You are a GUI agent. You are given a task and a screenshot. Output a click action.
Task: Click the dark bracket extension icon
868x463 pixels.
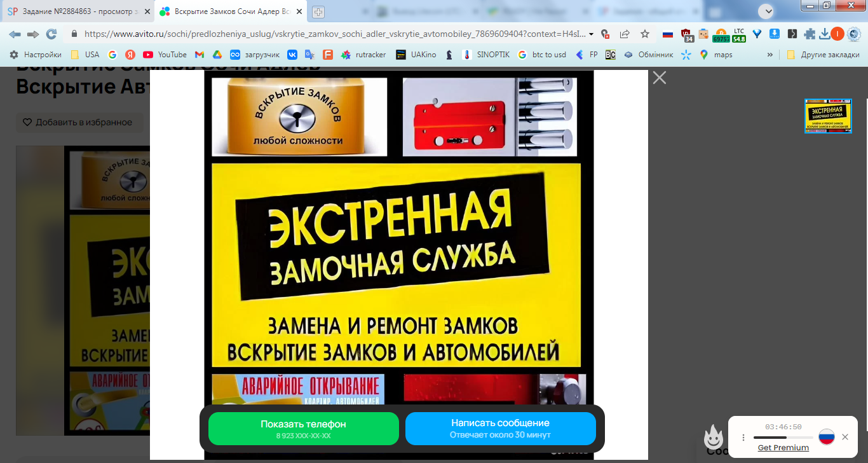[x=792, y=34]
